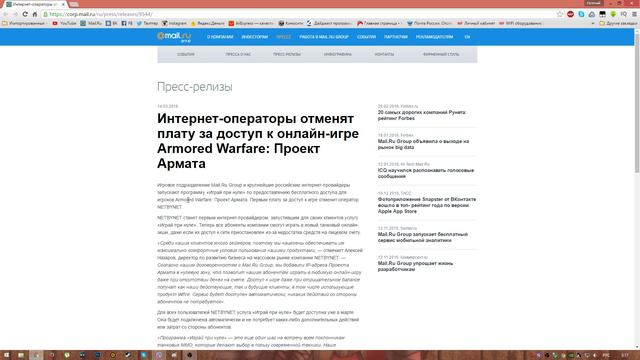Click the Armored Warfare article headline

point(258,141)
